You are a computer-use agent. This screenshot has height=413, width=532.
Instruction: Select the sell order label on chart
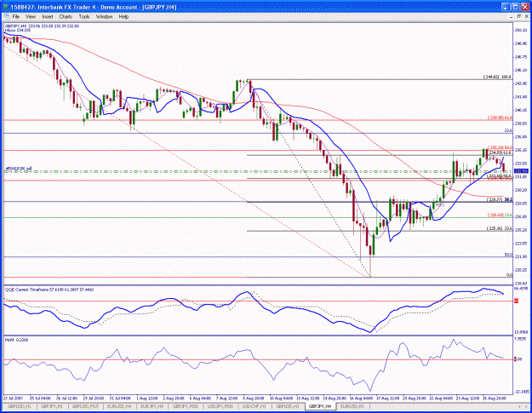(19, 169)
